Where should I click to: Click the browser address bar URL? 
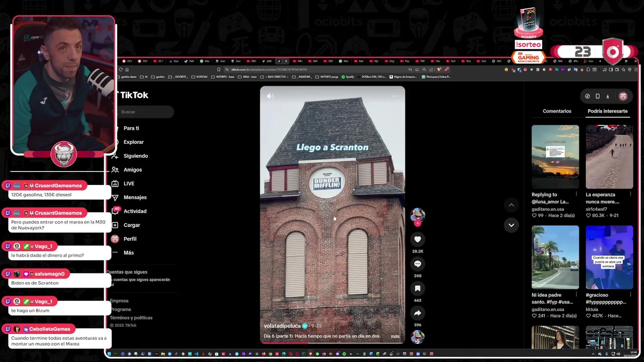269,69
